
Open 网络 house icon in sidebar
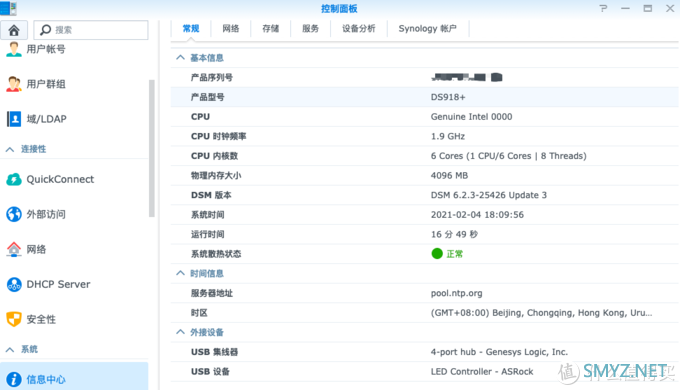tap(14, 249)
